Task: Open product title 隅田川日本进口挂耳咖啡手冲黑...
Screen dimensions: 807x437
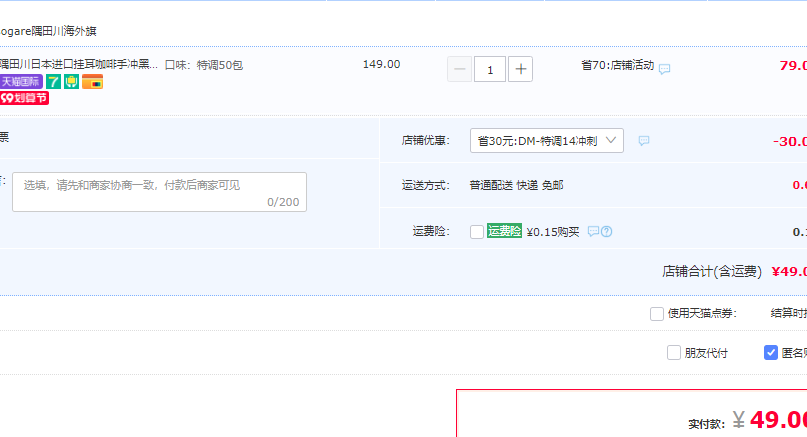Action: click(x=79, y=64)
